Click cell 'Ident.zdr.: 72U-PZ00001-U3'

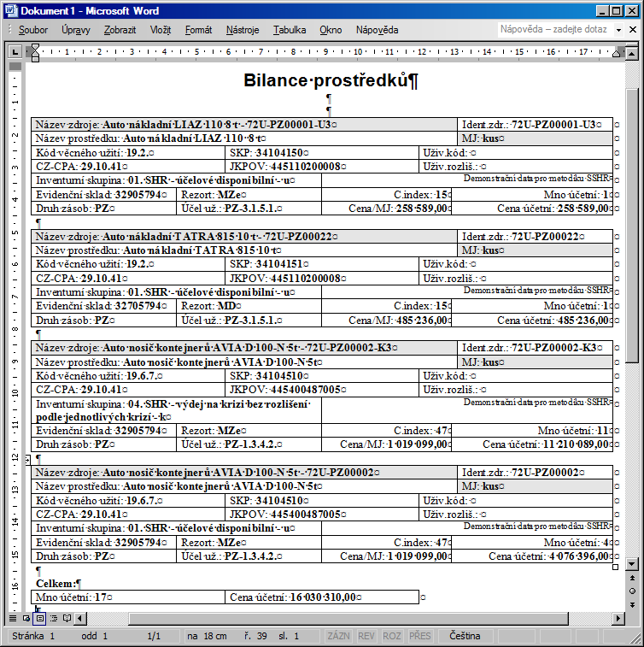pyautogui.click(x=535, y=125)
